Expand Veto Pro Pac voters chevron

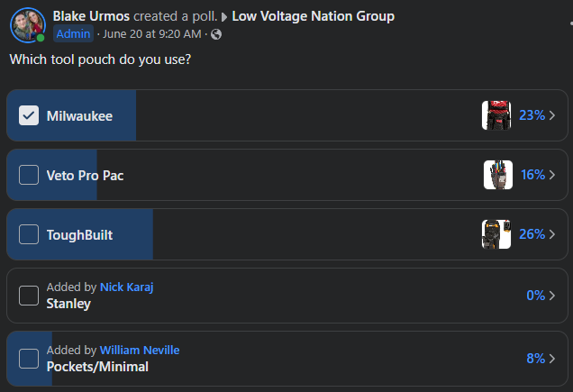(x=552, y=175)
